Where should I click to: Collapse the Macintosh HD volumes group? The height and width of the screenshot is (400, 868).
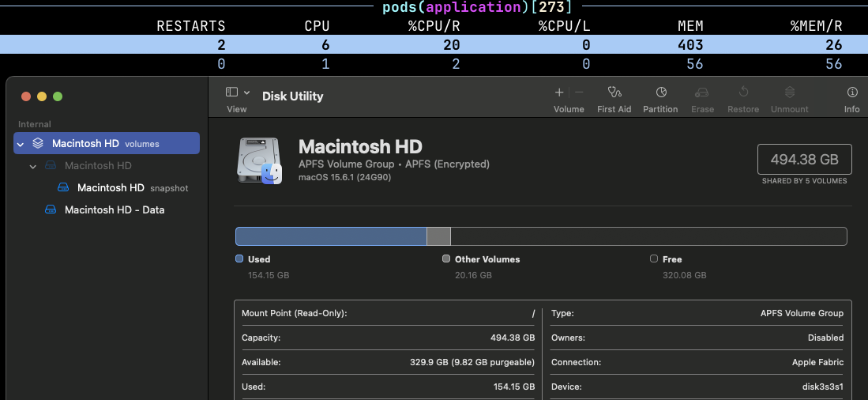tap(21, 144)
